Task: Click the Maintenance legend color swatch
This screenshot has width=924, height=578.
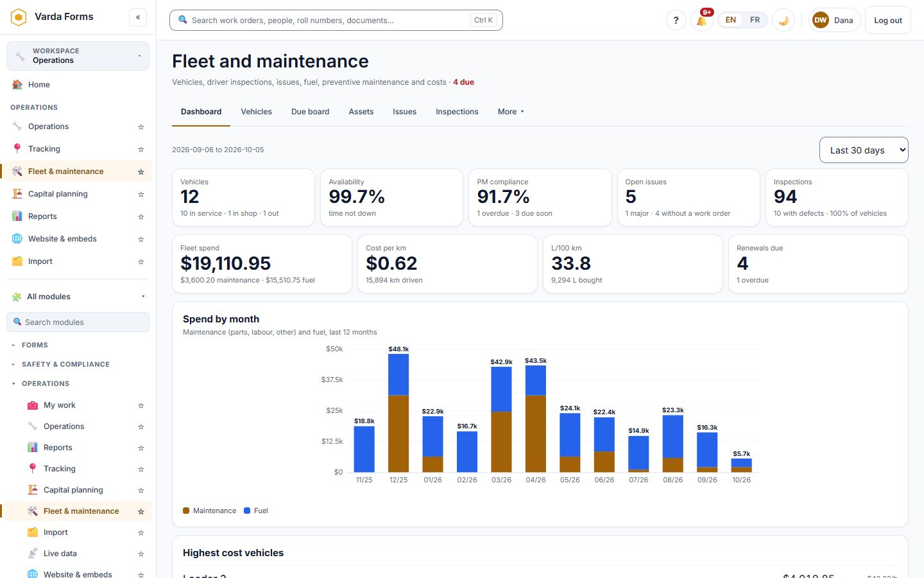Action: (x=186, y=511)
